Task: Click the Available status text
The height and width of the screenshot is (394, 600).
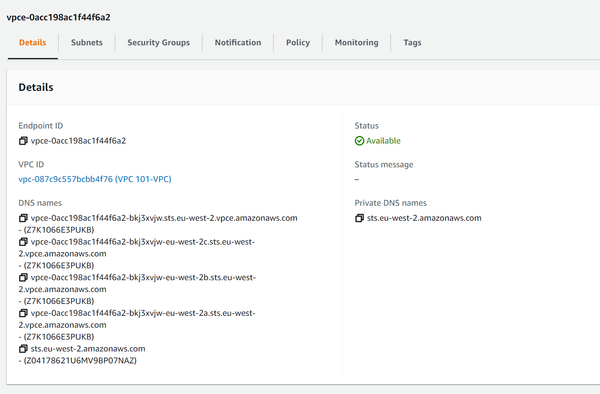Action: point(383,141)
